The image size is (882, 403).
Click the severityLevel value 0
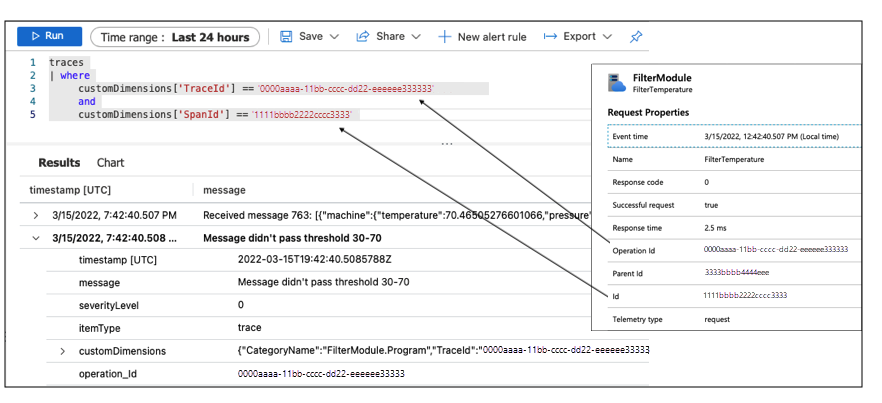pyautogui.click(x=241, y=305)
